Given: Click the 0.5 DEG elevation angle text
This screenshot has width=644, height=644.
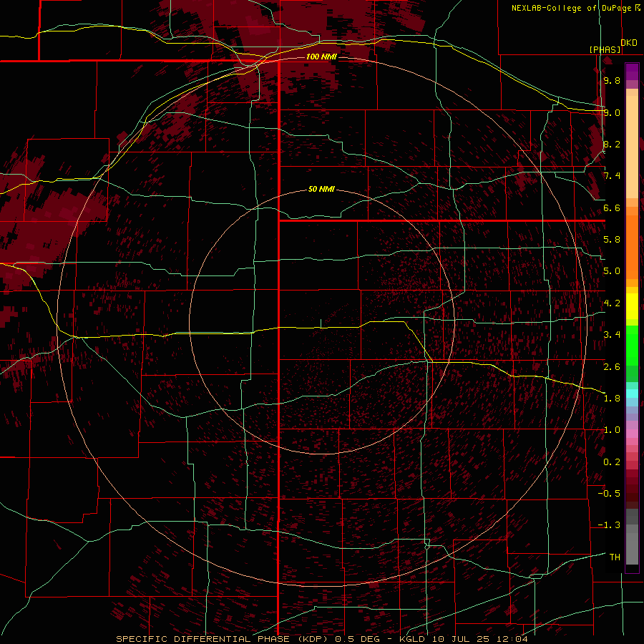Looking at the screenshot, I should coord(357,639).
